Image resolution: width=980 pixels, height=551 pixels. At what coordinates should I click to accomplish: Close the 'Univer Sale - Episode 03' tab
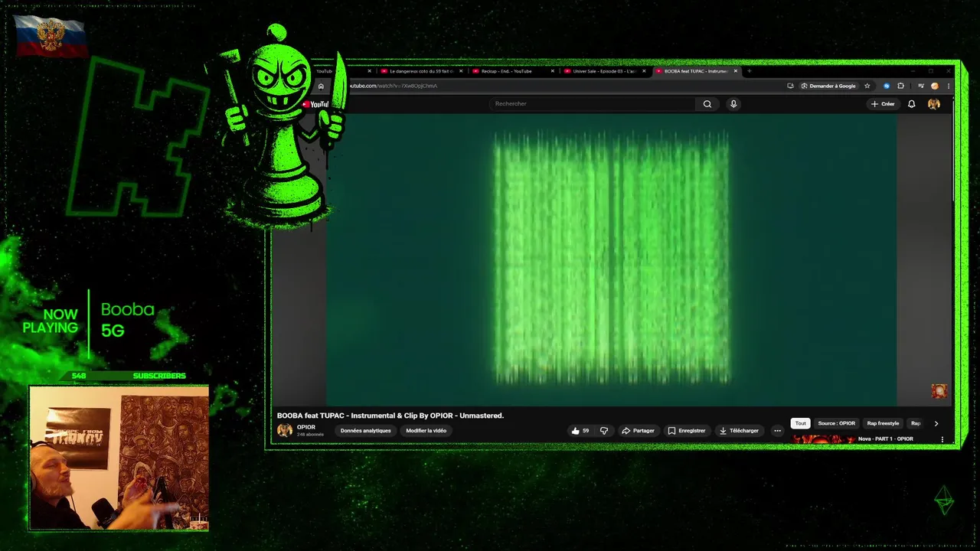coord(644,71)
